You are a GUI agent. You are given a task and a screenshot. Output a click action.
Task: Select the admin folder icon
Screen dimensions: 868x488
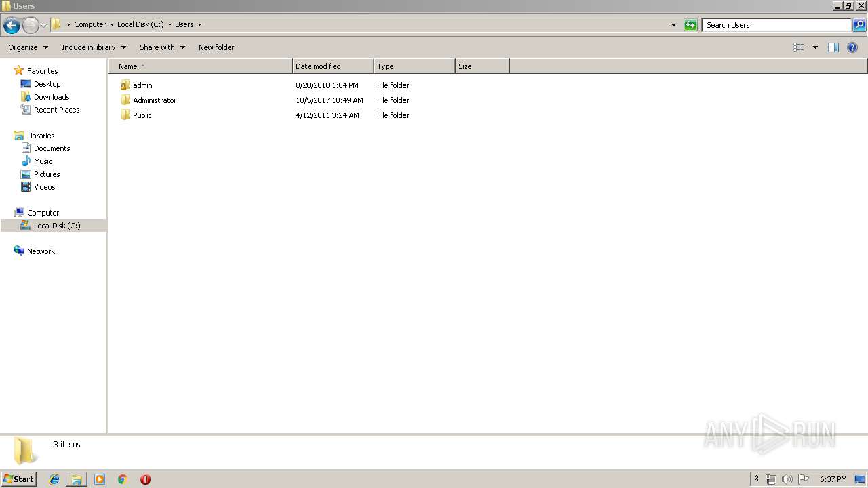(125, 85)
